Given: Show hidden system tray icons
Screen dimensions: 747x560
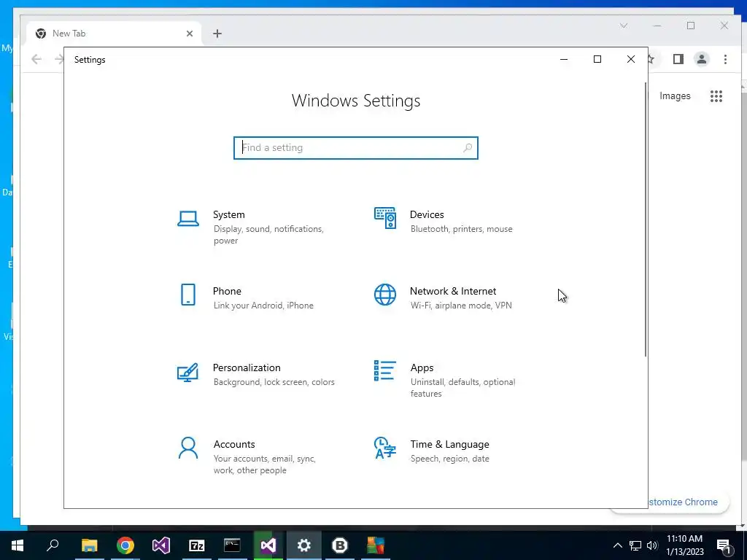Looking at the screenshot, I should tap(617, 545).
